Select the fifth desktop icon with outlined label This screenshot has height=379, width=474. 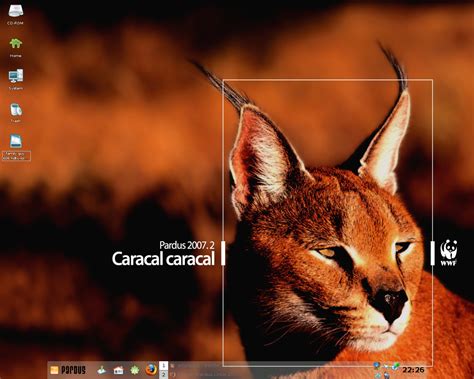(16, 141)
